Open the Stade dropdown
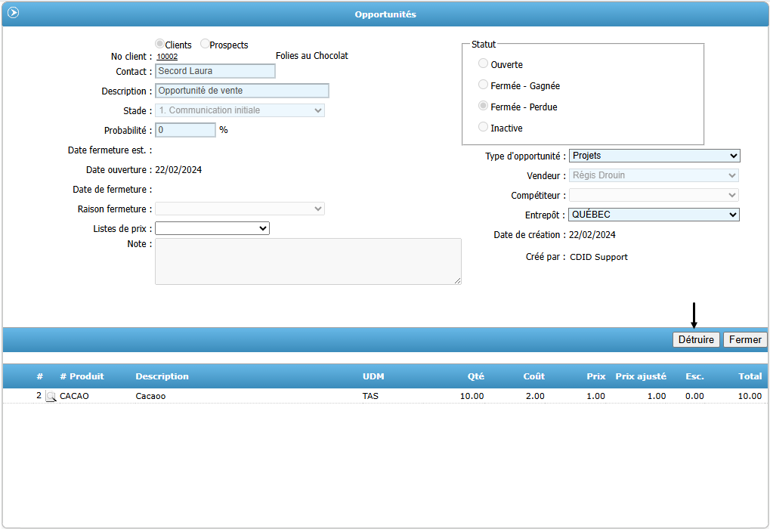The width and height of the screenshot is (770, 532). pos(240,110)
